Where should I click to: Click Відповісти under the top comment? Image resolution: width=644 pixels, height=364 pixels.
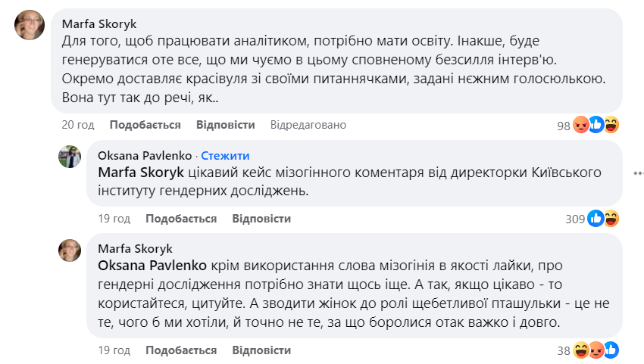225,125
